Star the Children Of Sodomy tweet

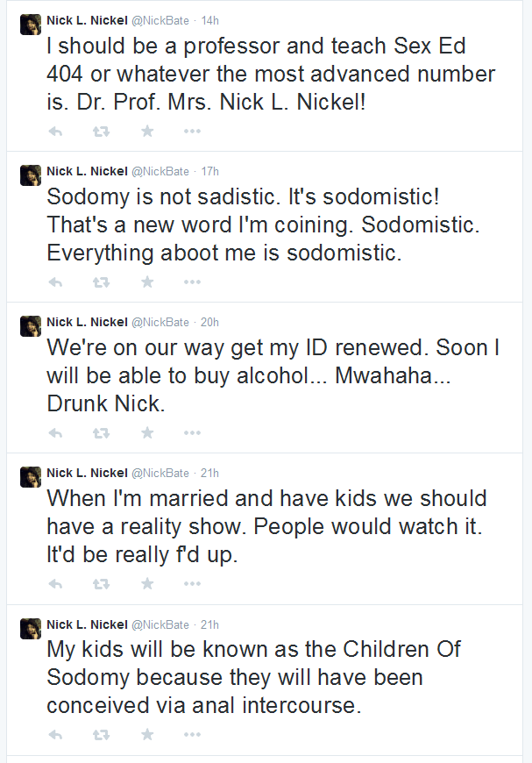(x=147, y=734)
